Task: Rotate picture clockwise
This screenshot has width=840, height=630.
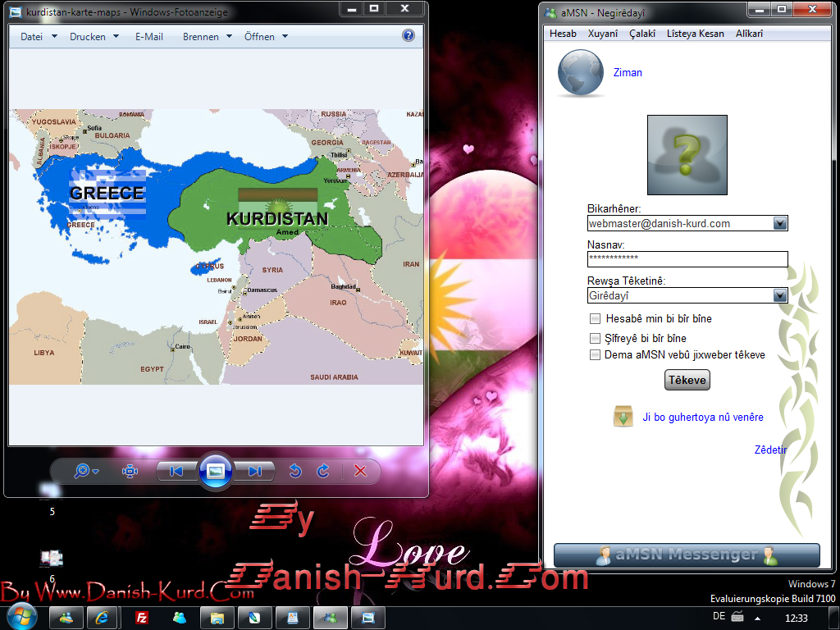Action: coord(323,471)
